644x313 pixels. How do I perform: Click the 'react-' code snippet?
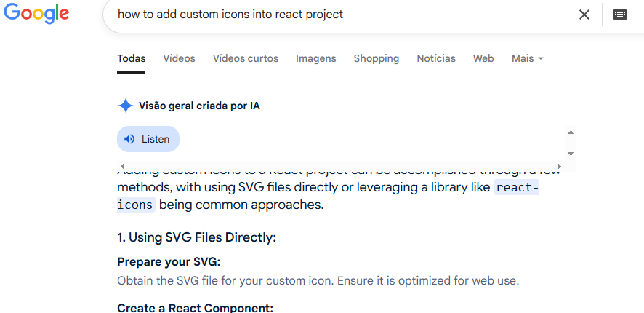click(x=516, y=187)
